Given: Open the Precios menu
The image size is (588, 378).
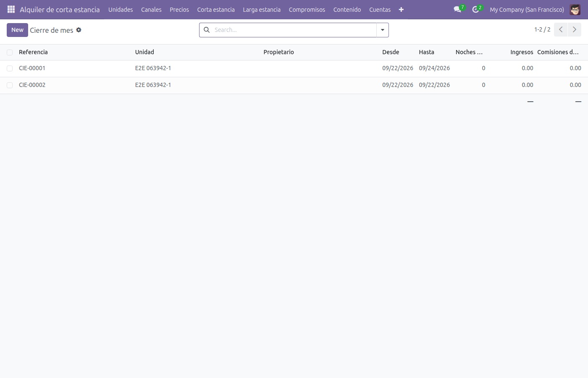Looking at the screenshot, I should pyautogui.click(x=179, y=10).
